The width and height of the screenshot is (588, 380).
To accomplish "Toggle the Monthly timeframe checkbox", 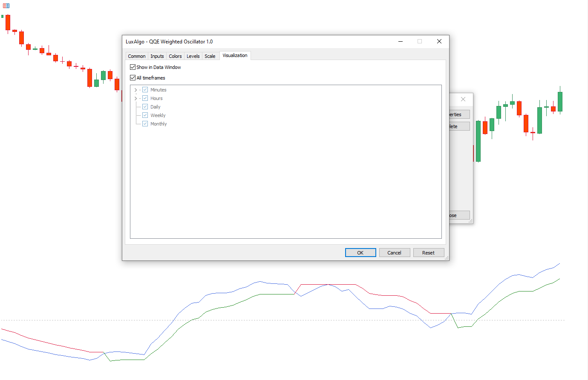I will (145, 124).
